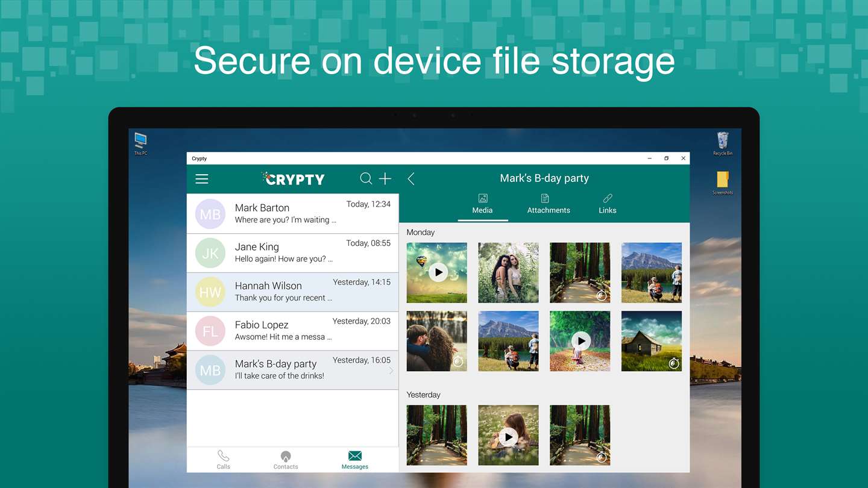This screenshot has width=868, height=488.
Task: Click the Yesterday, 20:03 timestamp
Action: pos(362,321)
